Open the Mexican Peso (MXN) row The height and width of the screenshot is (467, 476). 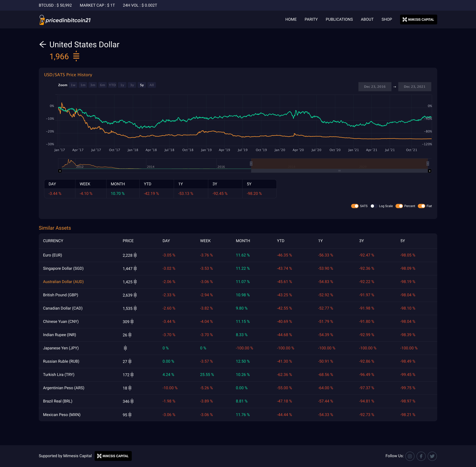coord(238,415)
